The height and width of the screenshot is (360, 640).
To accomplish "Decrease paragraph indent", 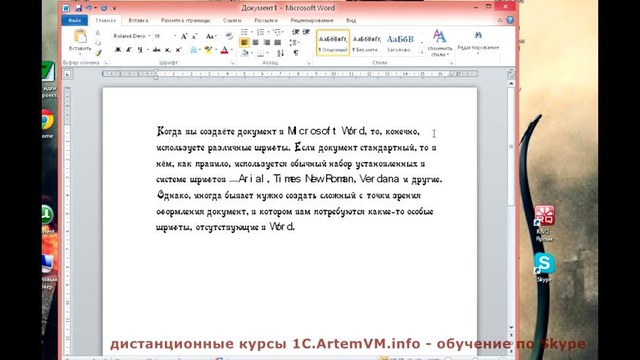I will tap(296, 32).
